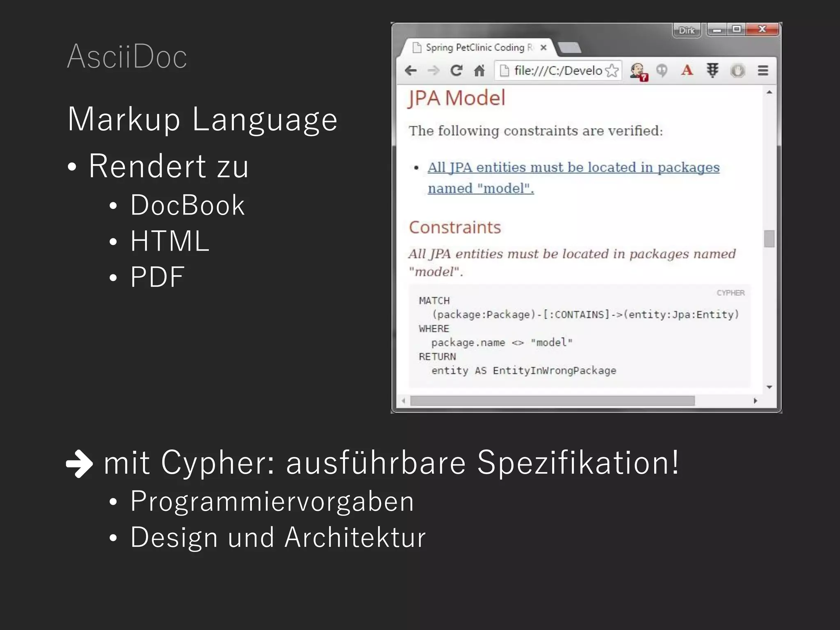Click the WHERE keyword in the code
Image resolution: width=840 pixels, height=630 pixels.
coord(434,329)
